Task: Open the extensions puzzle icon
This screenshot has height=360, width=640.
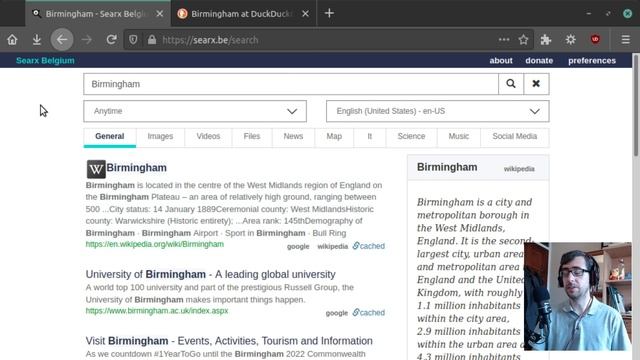Action: [x=546, y=40]
